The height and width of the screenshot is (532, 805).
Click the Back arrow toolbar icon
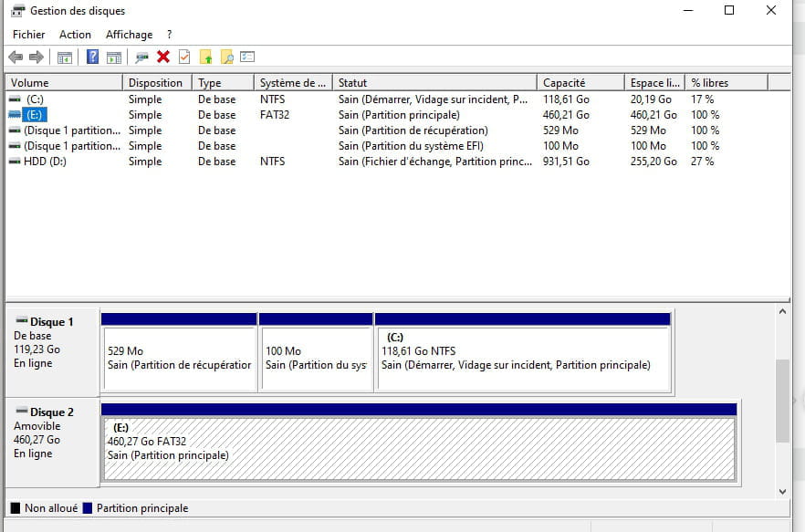[x=16, y=57]
